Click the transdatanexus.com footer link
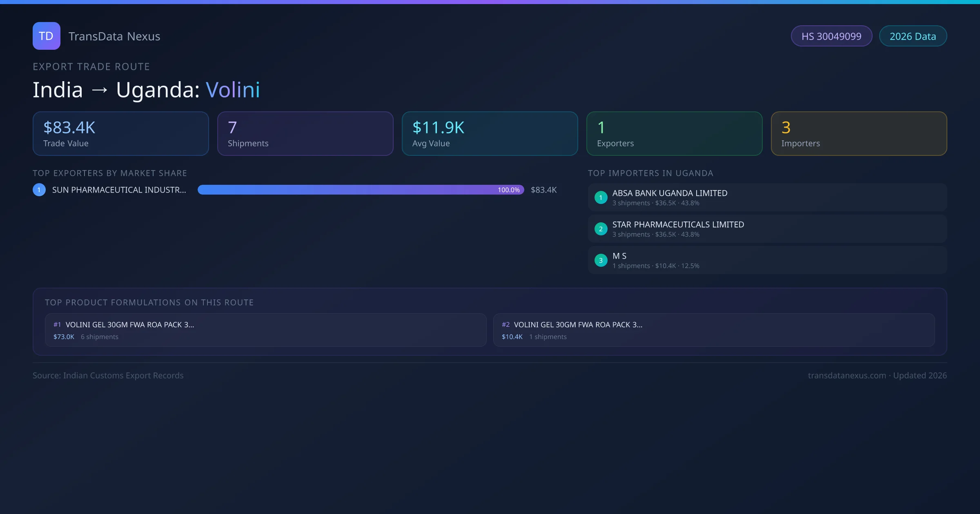 (x=847, y=375)
